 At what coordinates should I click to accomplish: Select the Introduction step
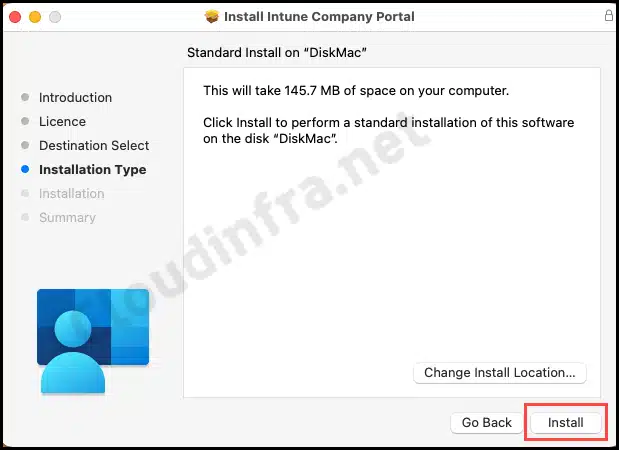pos(75,98)
